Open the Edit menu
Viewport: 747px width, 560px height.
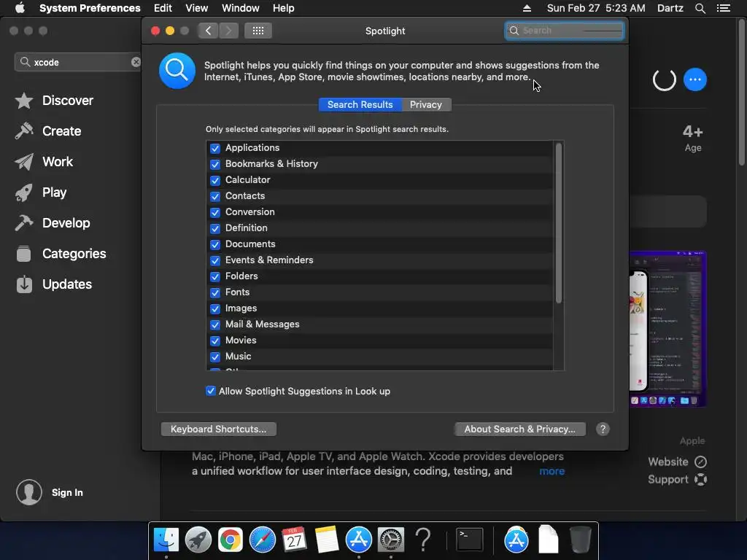(x=163, y=8)
